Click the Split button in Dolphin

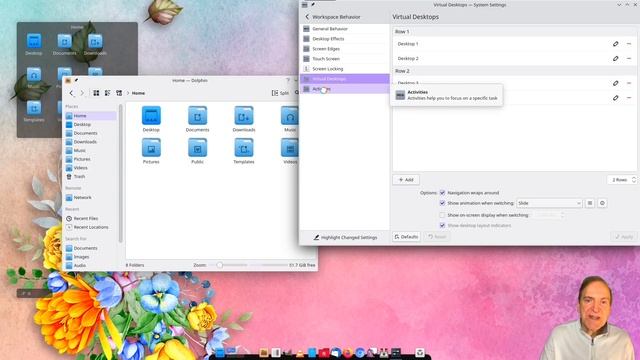point(280,93)
